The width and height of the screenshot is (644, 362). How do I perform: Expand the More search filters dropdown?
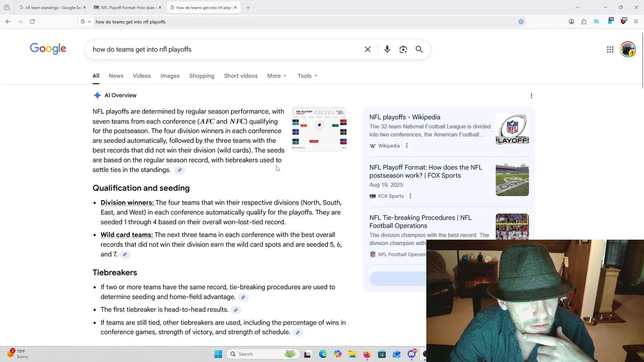point(277,76)
